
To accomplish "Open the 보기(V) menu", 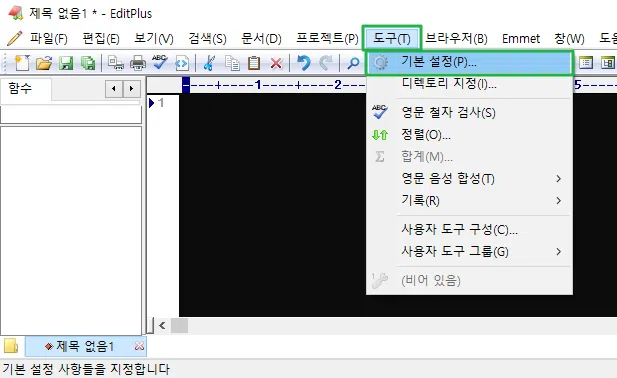I will click(x=153, y=39).
